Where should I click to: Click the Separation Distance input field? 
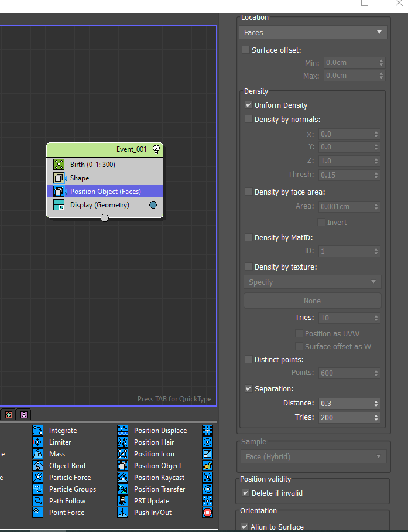347,404
